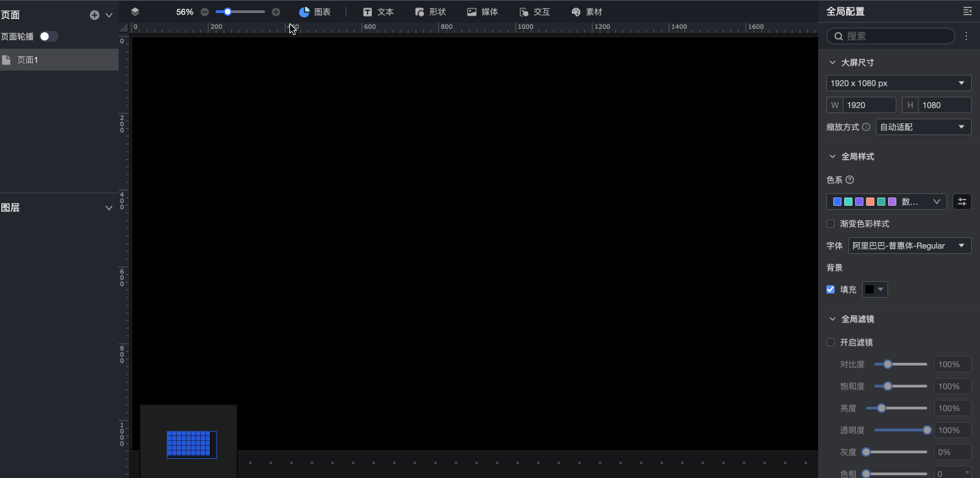Open color scheme adjustment settings icon

coord(962,202)
